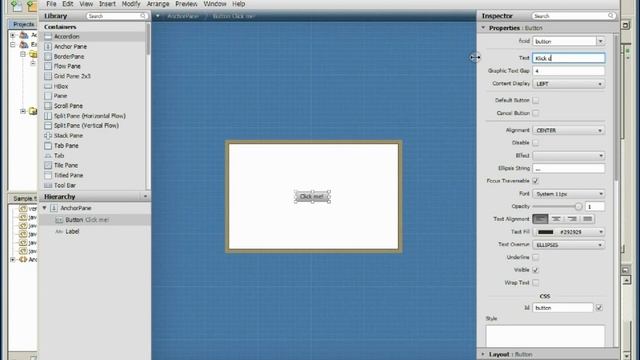640x360 pixels.
Task: Uncheck the Visible checkbox
Action: click(536, 270)
